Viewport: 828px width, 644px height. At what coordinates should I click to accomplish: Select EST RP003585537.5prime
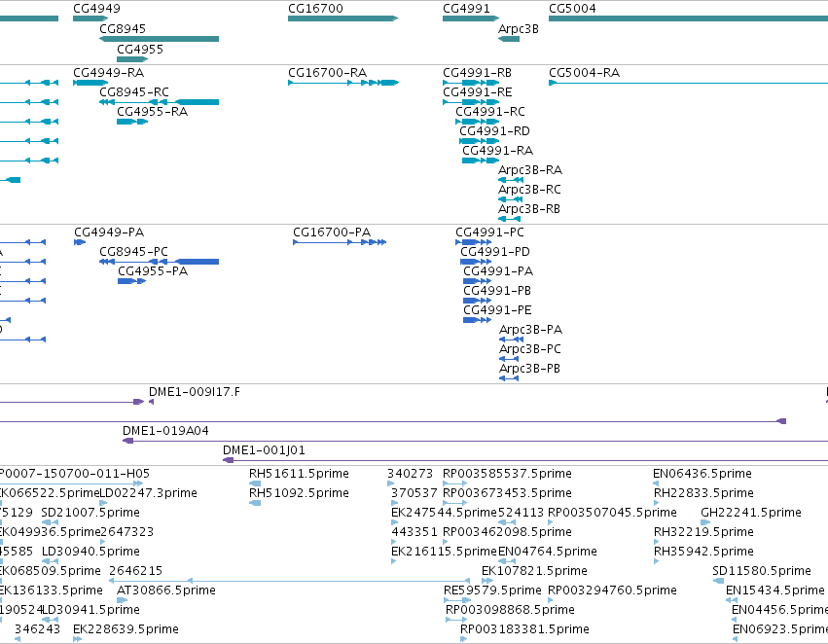point(507,474)
